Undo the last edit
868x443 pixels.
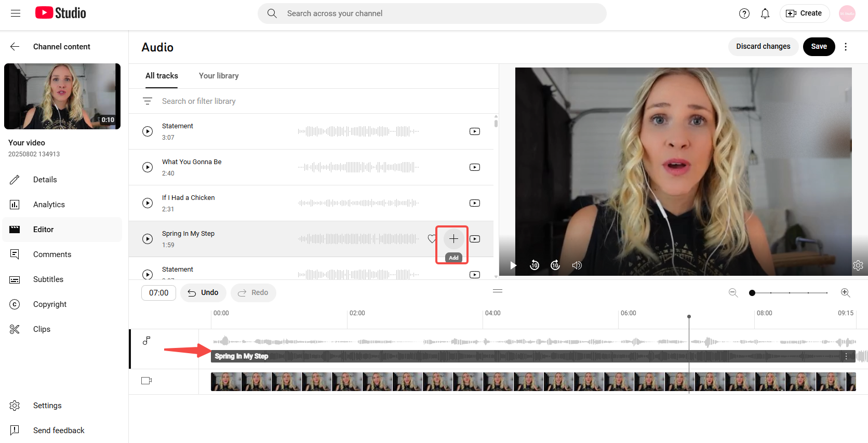tap(203, 293)
